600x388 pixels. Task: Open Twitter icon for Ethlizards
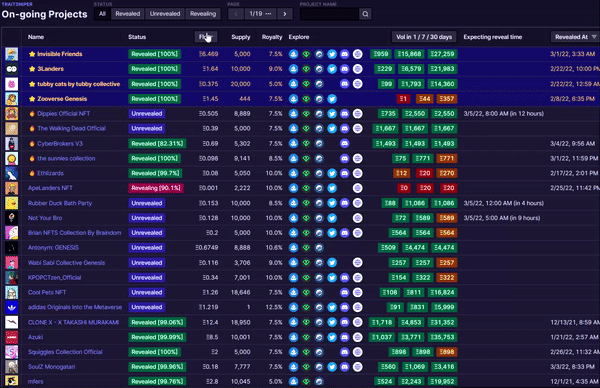332,173
